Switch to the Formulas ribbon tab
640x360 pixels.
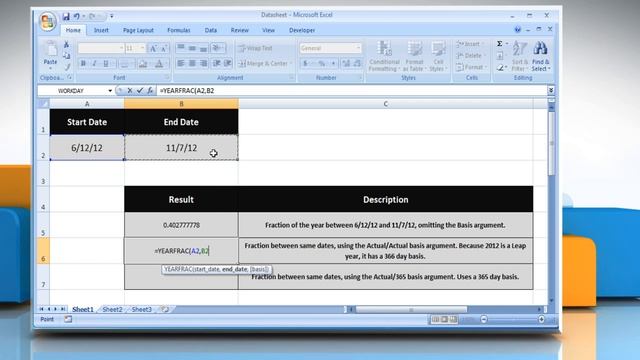pos(179,30)
